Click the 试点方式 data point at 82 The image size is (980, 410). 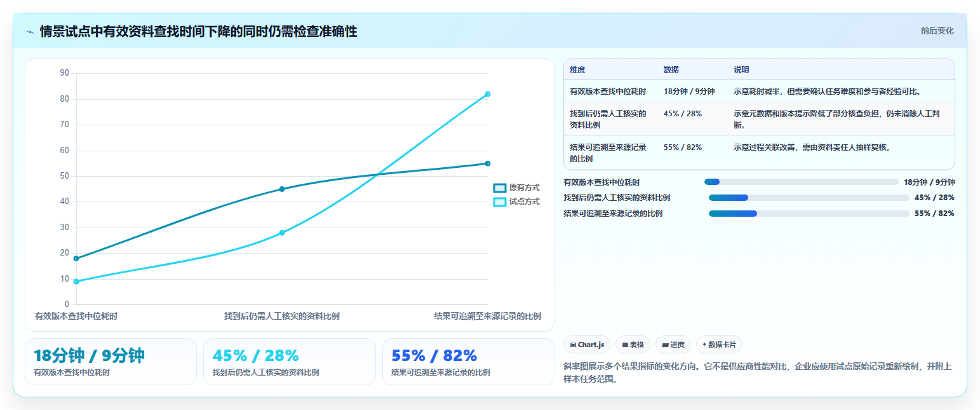(488, 94)
